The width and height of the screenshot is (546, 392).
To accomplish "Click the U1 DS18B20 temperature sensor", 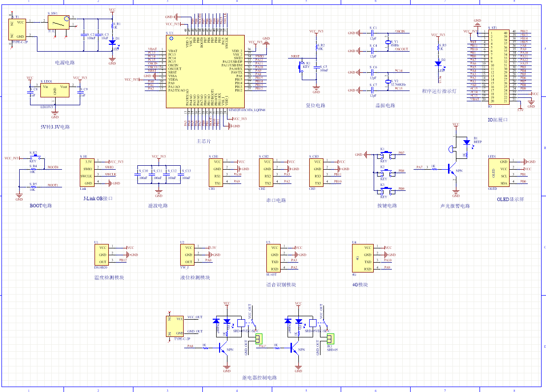I will (x=101, y=255).
